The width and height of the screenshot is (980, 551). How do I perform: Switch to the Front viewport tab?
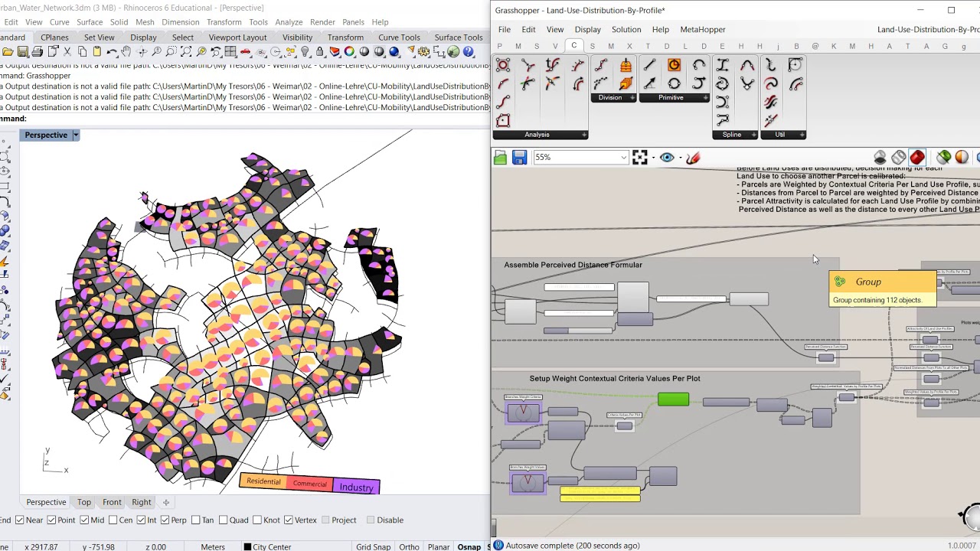[x=112, y=502]
